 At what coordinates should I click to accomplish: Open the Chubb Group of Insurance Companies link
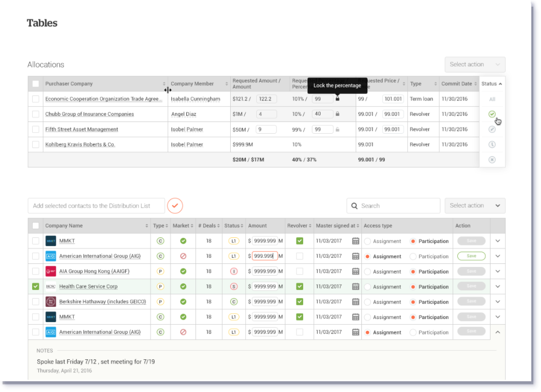pyautogui.click(x=90, y=114)
